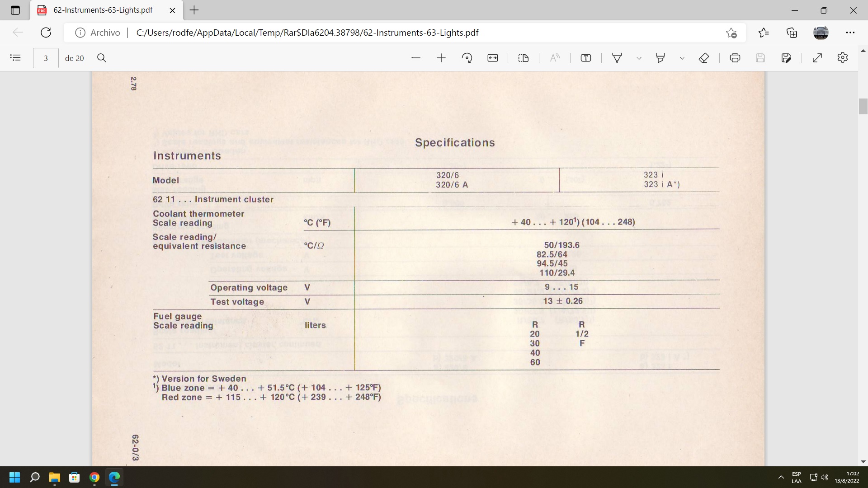This screenshot has width=868, height=488.
Task: Click the fit to width icon
Action: pyautogui.click(x=493, y=58)
